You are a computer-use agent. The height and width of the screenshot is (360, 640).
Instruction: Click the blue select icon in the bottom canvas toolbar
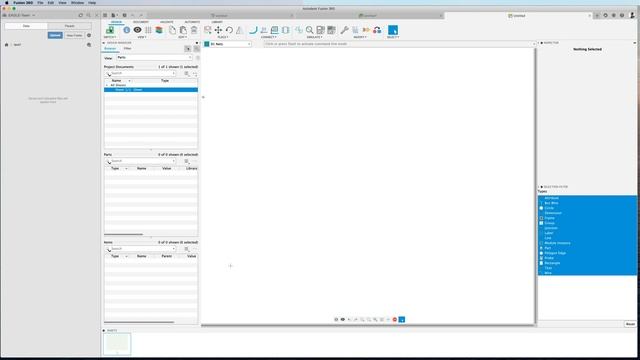click(x=402, y=320)
